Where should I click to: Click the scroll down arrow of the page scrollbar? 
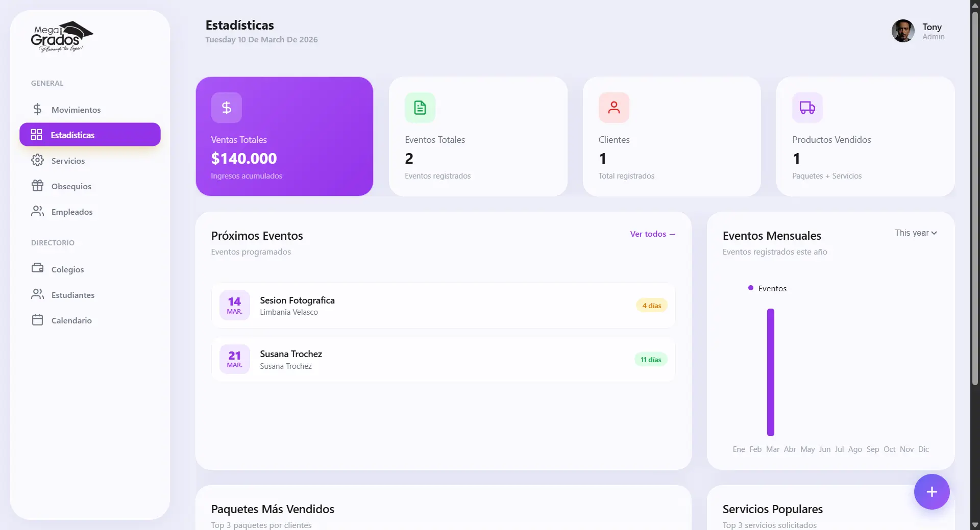pyautogui.click(x=975, y=525)
